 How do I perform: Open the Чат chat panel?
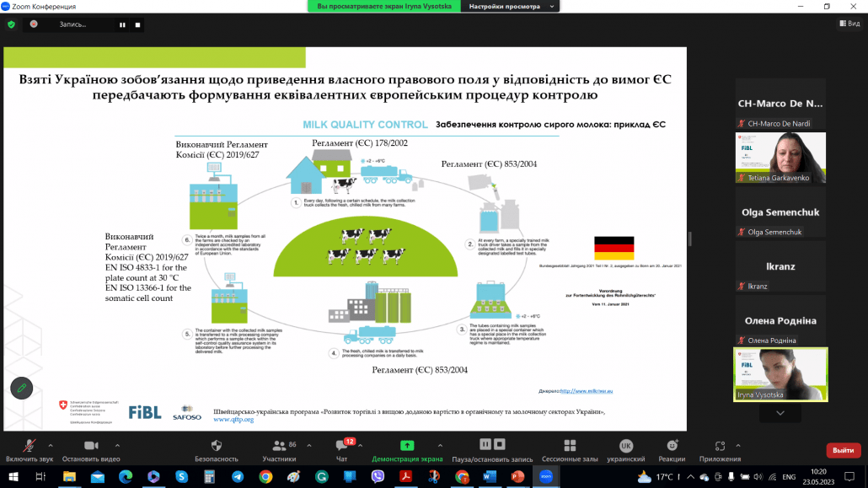click(342, 448)
